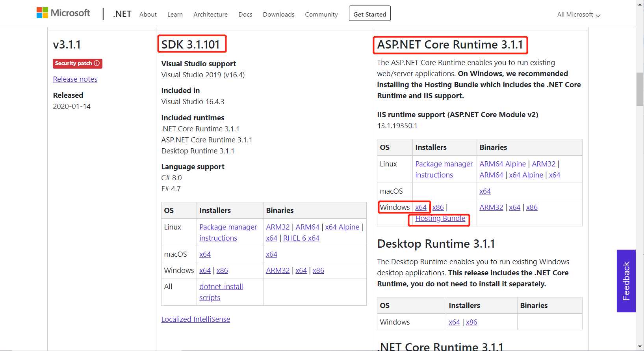644x351 pixels.
Task: Click the scrollbar up arrow
Action: (x=640, y=4)
